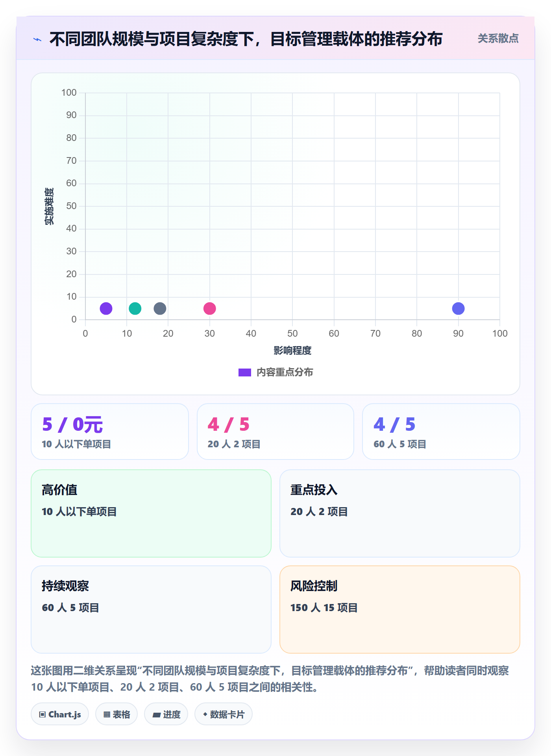Click the blue "4 / 5" value
Viewport: 551px width, 756px height.
394,424
